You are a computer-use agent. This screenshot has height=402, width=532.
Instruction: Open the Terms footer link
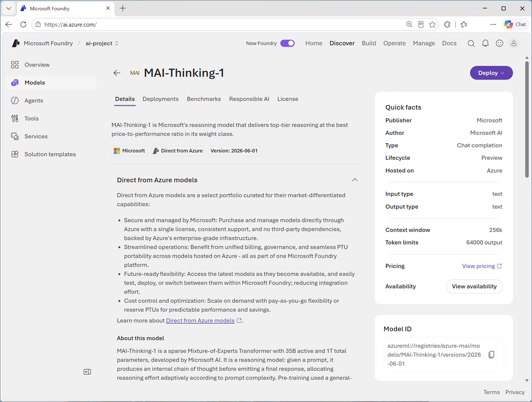pyautogui.click(x=492, y=392)
